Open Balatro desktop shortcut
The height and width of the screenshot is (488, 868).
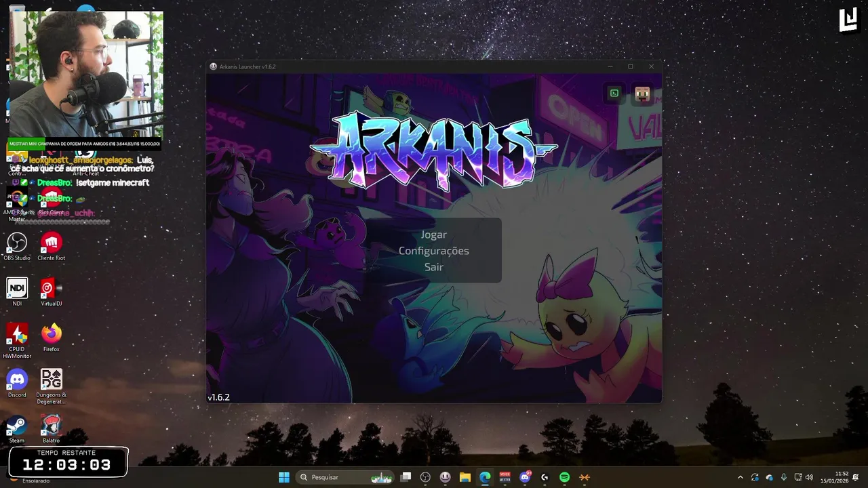click(x=52, y=429)
